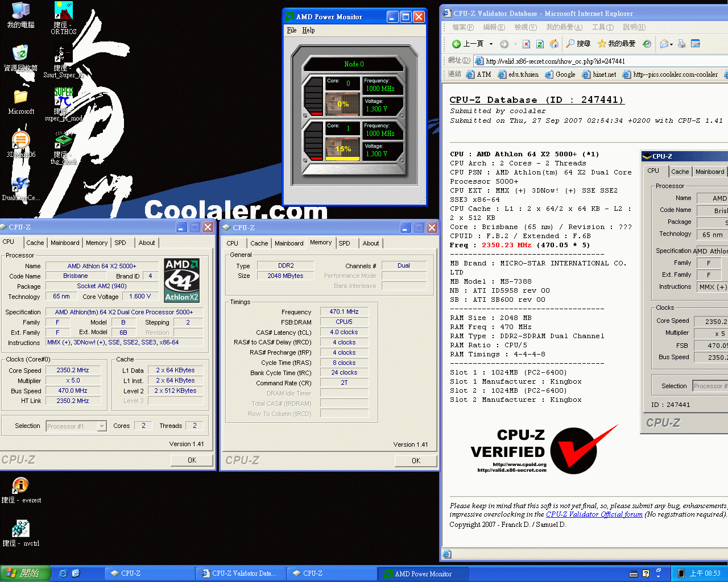Switch to About tab in middle CPU-Z window
Image resolution: width=728 pixels, height=582 pixels.
[371, 243]
